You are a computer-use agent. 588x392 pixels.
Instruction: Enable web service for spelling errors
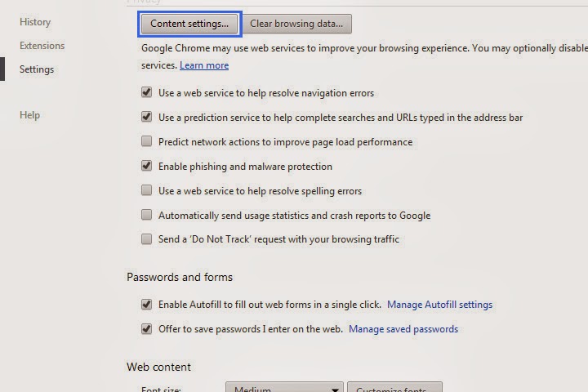coord(147,190)
